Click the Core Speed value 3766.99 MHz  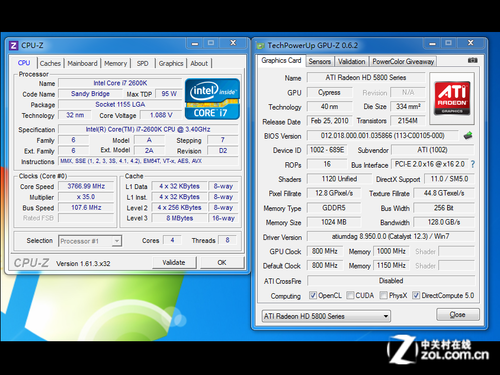pyautogui.click(x=86, y=186)
